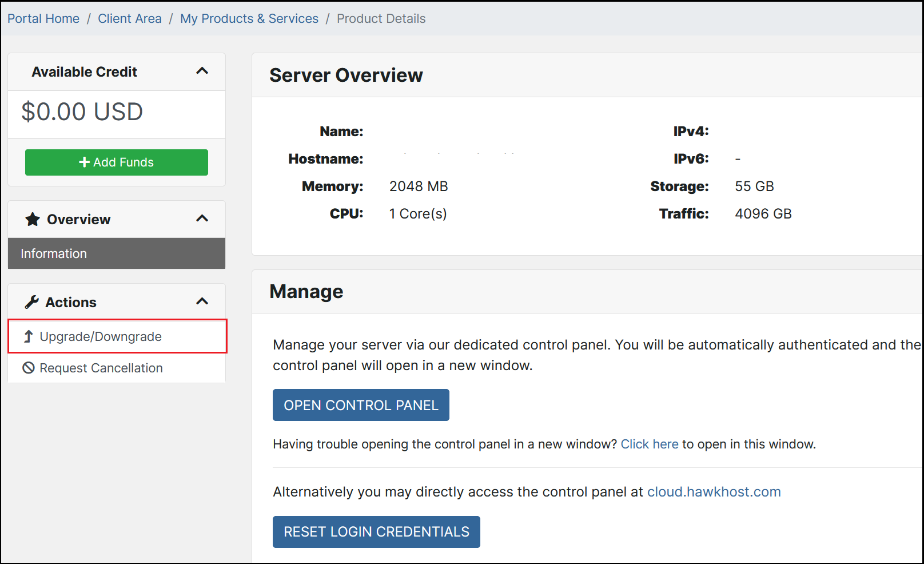The height and width of the screenshot is (564, 924).
Task: Click the Product Details breadcrumb text
Action: [x=381, y=18]
